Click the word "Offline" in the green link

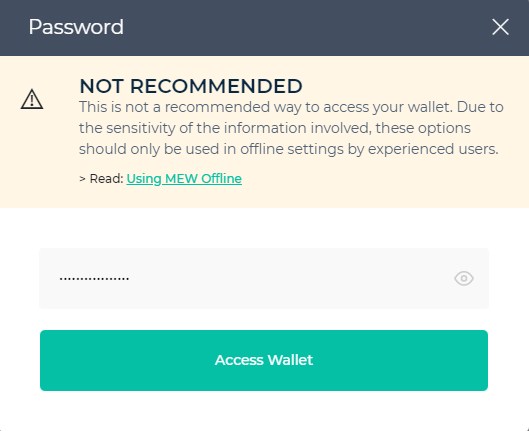coord(221,178)
